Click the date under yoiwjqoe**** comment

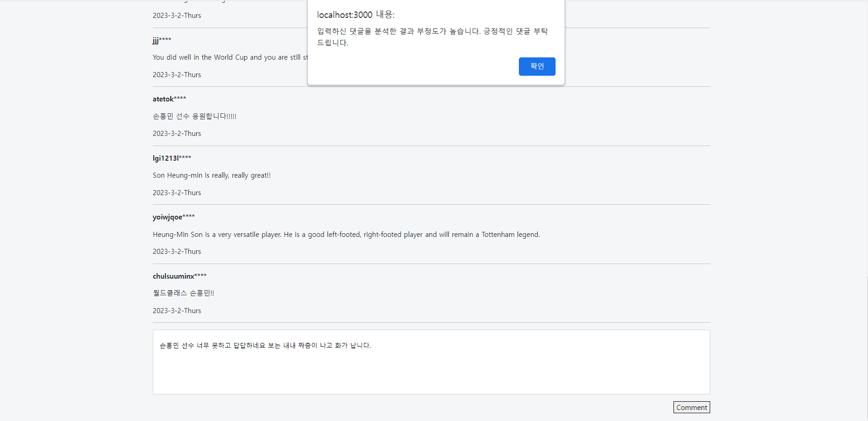177,252
